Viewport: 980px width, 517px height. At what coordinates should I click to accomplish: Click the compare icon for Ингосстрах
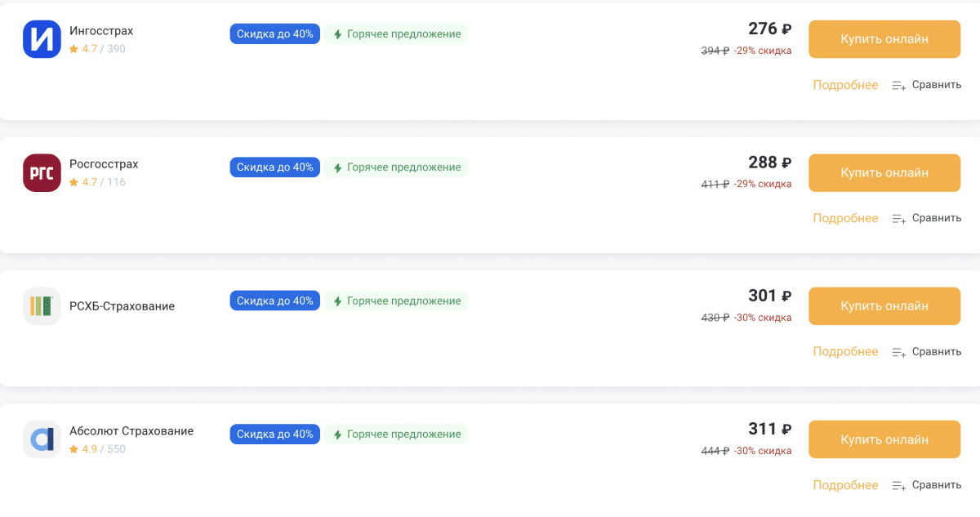click(x=899, y=85)
